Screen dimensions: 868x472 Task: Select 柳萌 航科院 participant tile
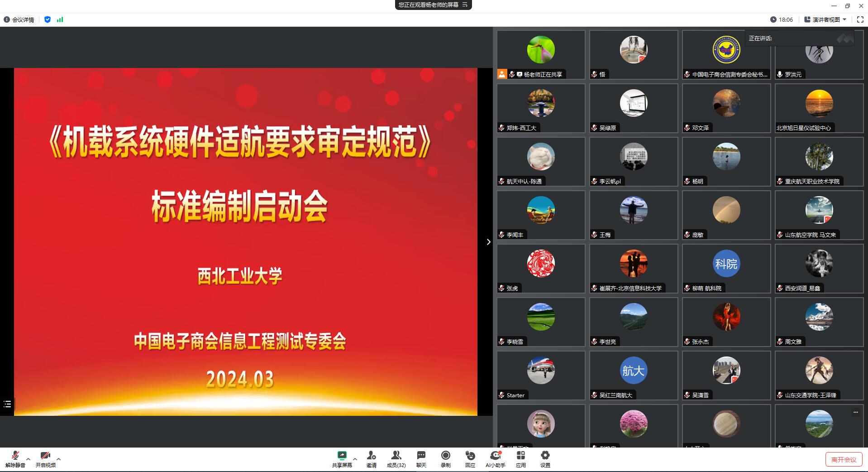tap(726, 269)
